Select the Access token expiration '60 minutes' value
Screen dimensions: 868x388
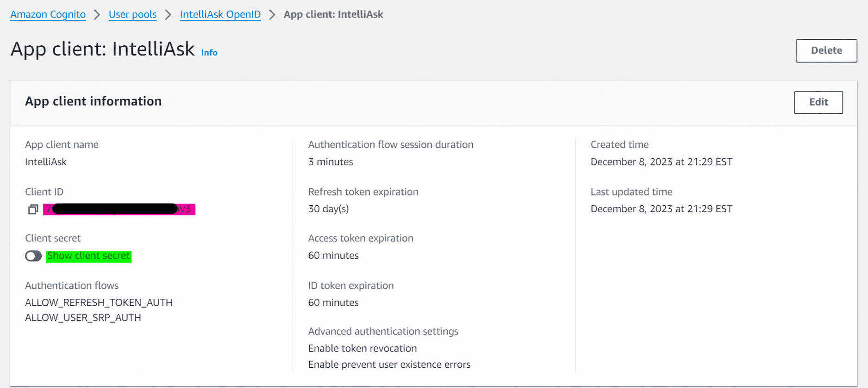point(333,255)
